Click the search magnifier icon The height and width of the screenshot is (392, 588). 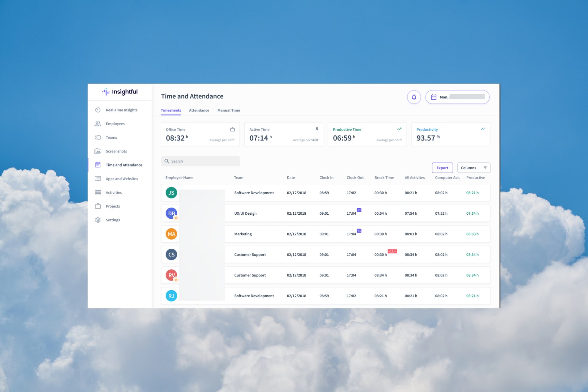[x=167, y=161]
